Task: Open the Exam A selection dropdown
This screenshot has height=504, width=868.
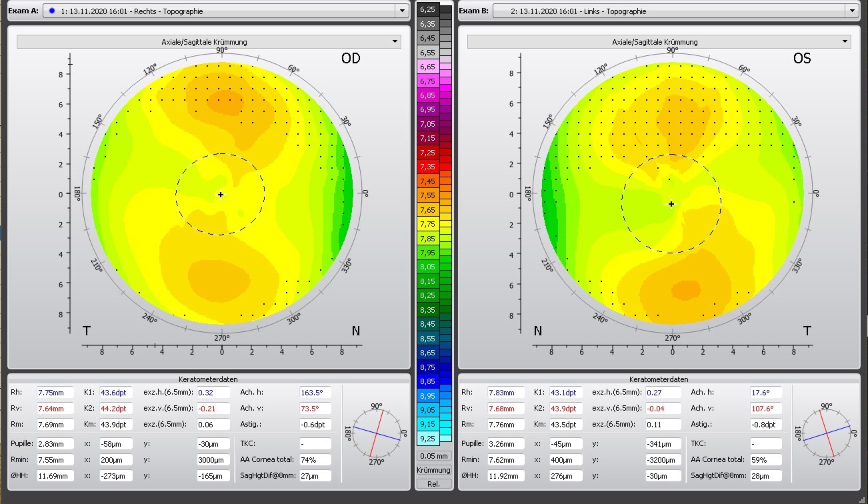Action: tap(401, 11)
